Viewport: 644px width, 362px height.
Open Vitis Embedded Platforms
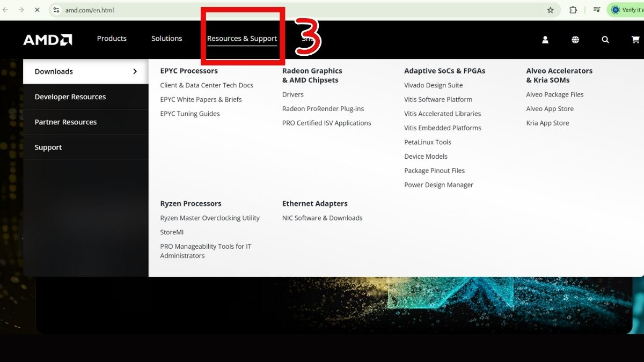tap(443, 128)
